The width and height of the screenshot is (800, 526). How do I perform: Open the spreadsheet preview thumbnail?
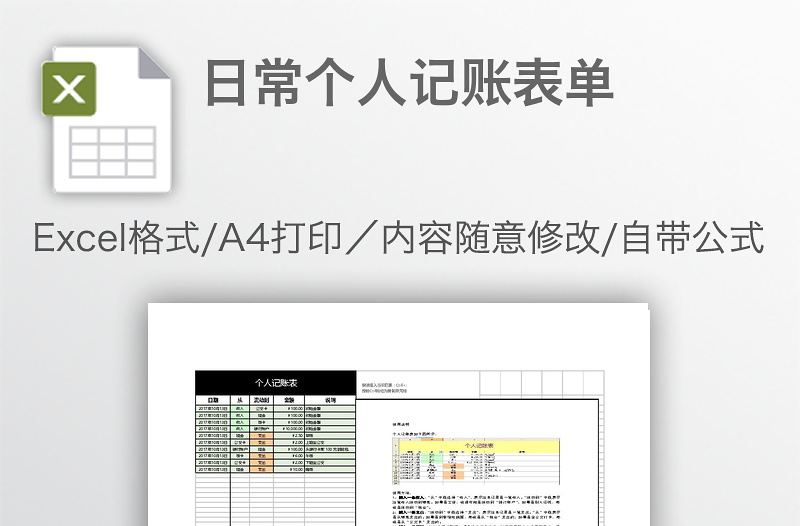click(x=399, y=414)
